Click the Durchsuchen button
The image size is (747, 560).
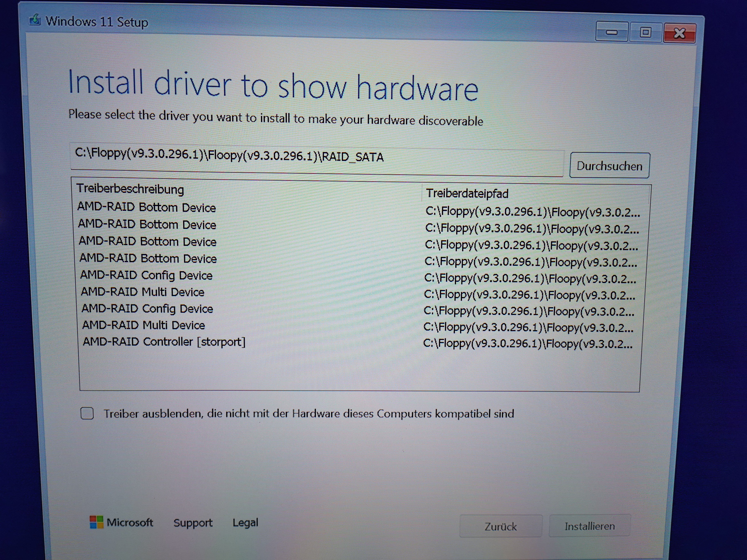609,166
